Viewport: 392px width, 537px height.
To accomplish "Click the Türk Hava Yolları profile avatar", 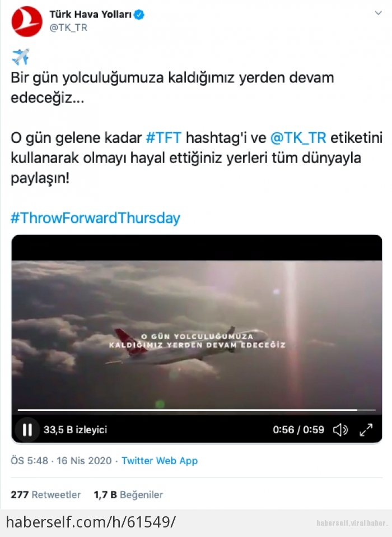I will (x=27, y=21).
